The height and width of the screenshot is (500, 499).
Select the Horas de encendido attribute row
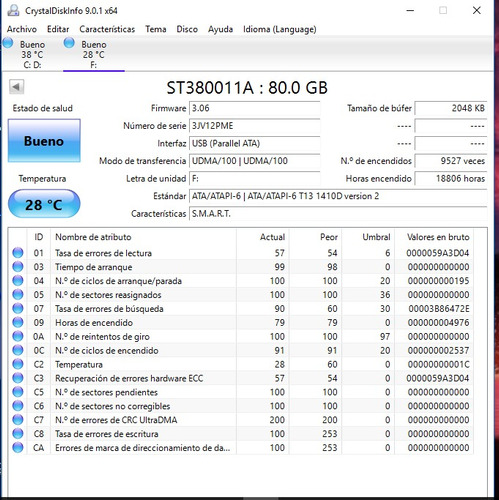(x=241, y=322)
